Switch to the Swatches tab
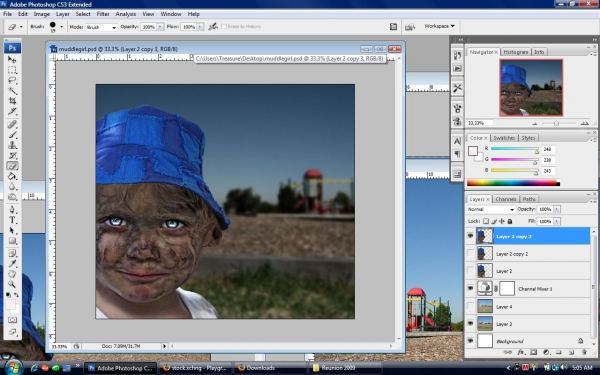The height and width of the screenshot is (375, 600). coord(504,138)
